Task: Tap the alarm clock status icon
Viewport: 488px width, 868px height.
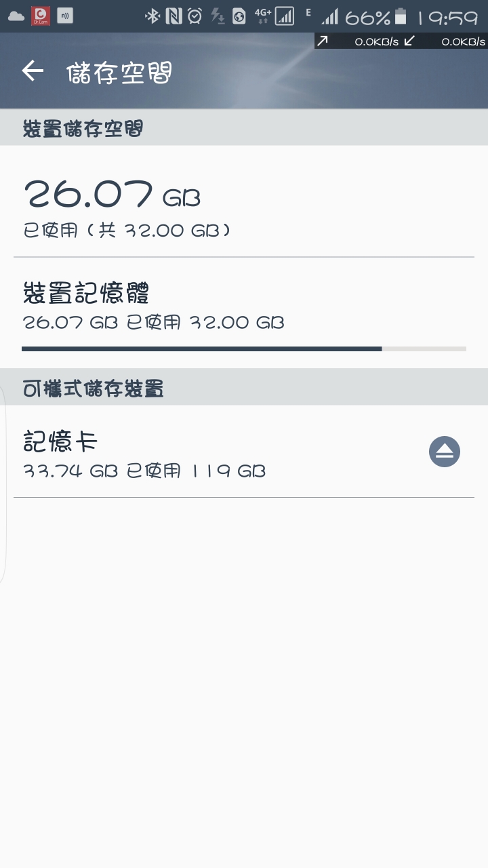Action: (195, 16)
